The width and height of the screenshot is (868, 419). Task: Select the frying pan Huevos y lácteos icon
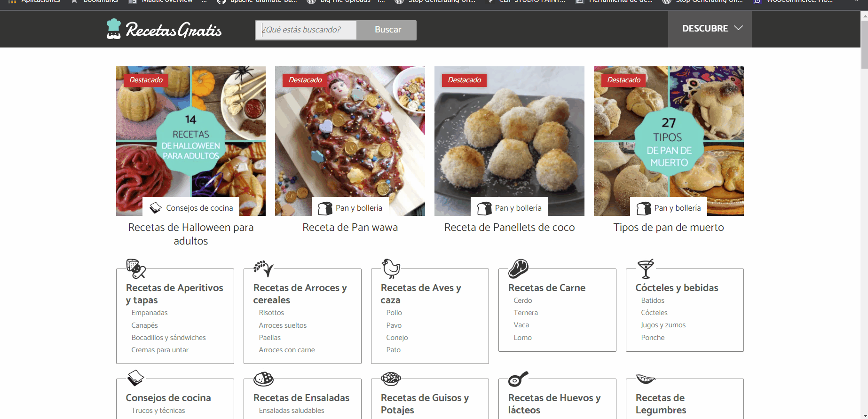(518, 379)
